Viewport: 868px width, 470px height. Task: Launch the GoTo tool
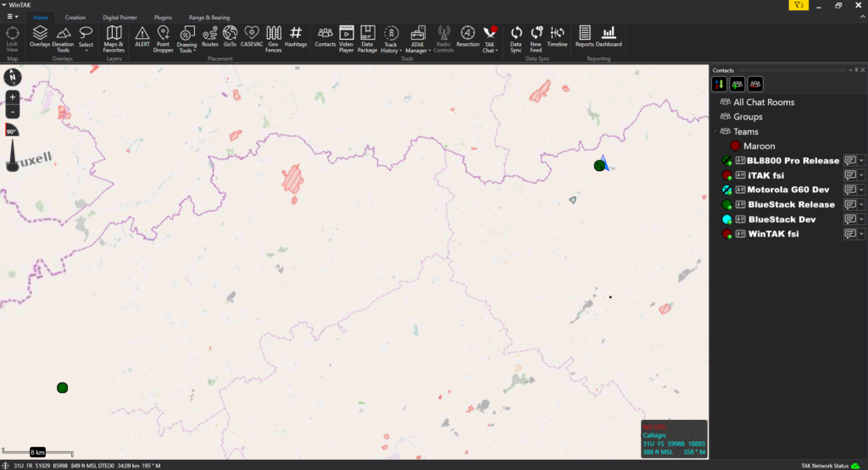pyautogui.click(x=230, y=37)
